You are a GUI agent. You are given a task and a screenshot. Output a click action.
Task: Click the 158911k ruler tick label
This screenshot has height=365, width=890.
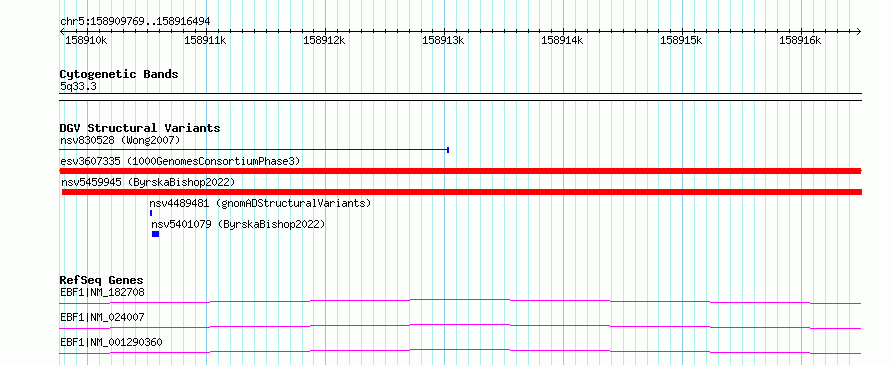(x=205, y=40)
